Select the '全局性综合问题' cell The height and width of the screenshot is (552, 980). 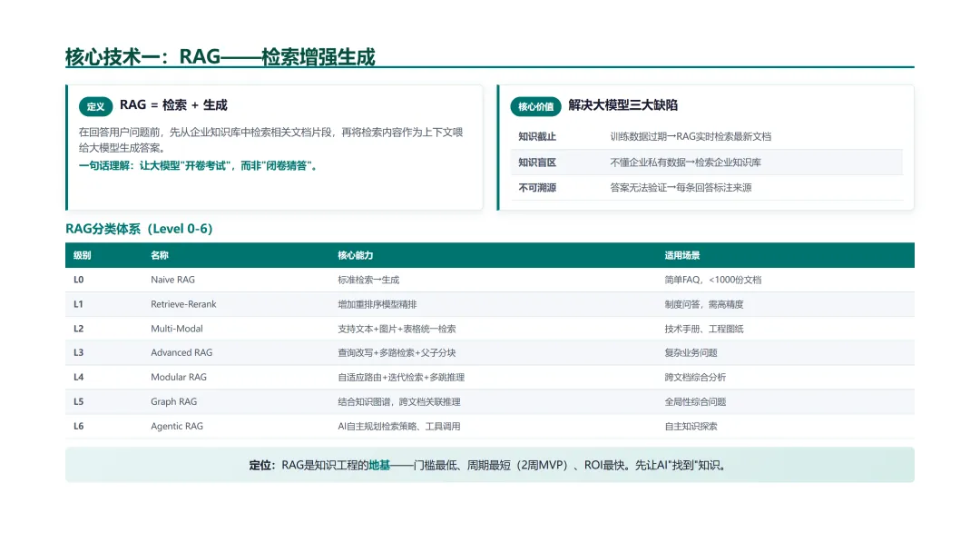click(695, 402)
